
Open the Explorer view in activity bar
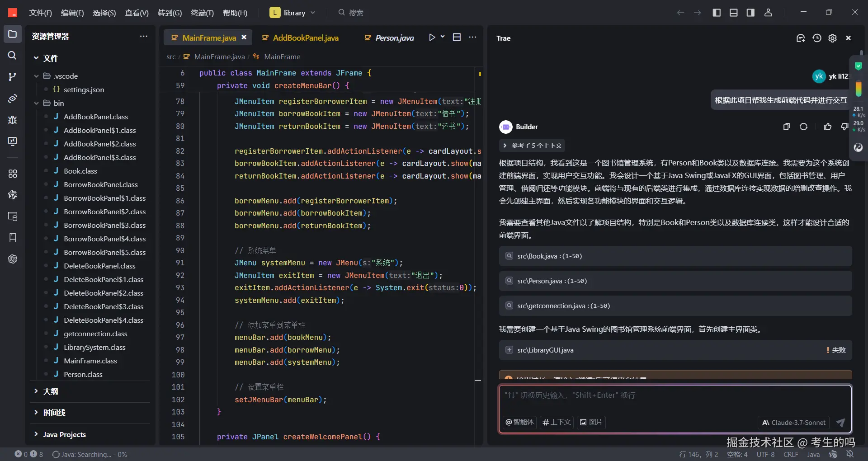(x=13, y=34)
